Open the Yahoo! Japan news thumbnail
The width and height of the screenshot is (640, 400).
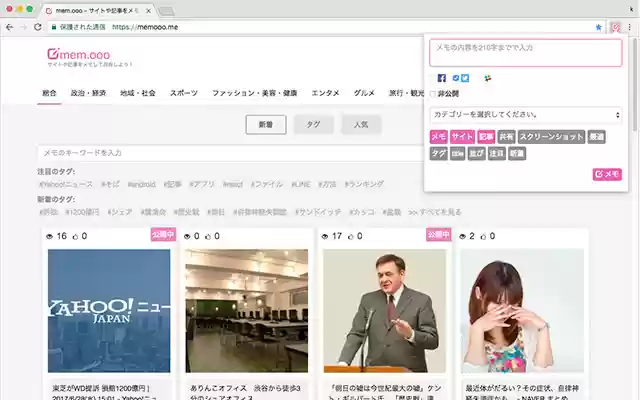[x=109, y=311]
